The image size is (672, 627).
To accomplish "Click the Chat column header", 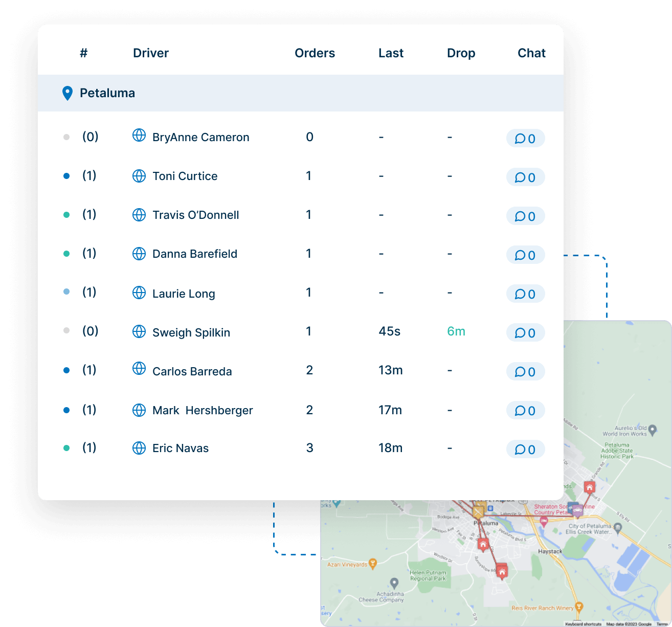I will (532, 53).
